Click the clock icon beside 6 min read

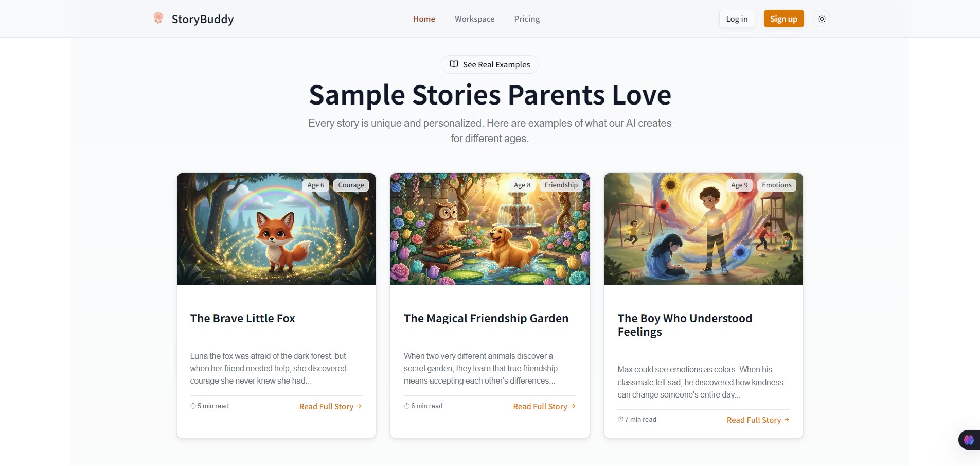click(x=406, y=406)
